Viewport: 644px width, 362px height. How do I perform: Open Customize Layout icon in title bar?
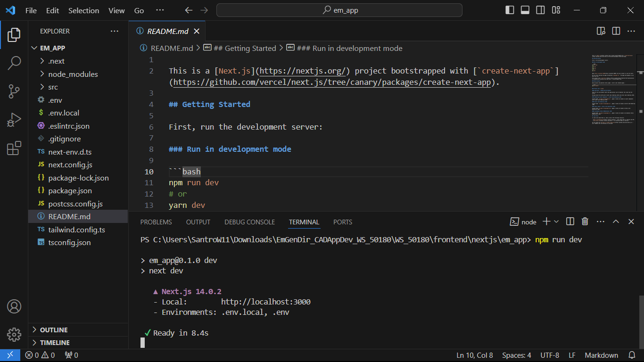[556, 10]
